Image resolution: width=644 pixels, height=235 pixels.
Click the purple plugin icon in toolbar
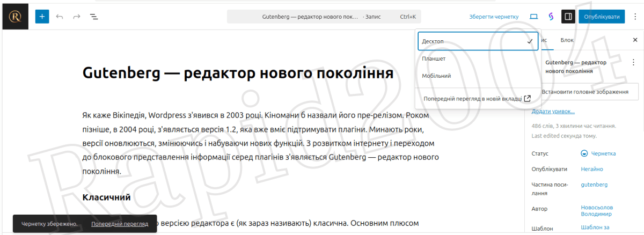click(551, 17)
